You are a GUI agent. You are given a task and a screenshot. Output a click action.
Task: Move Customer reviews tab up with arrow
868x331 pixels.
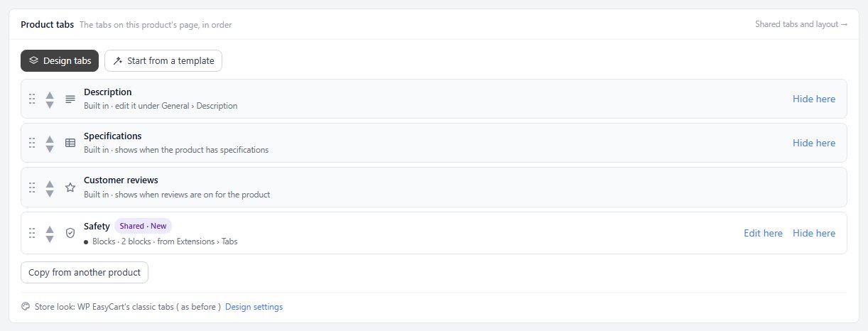(50, 183)
